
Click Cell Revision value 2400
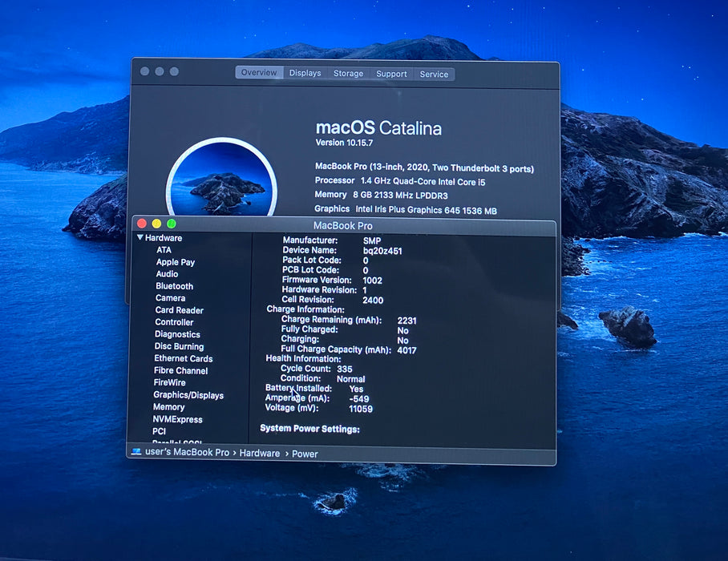373,301
